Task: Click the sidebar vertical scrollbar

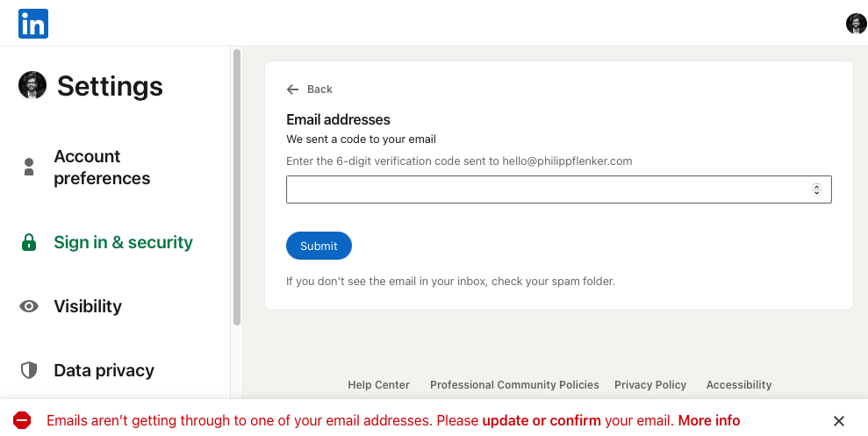Action: click(x=237, y=187)
